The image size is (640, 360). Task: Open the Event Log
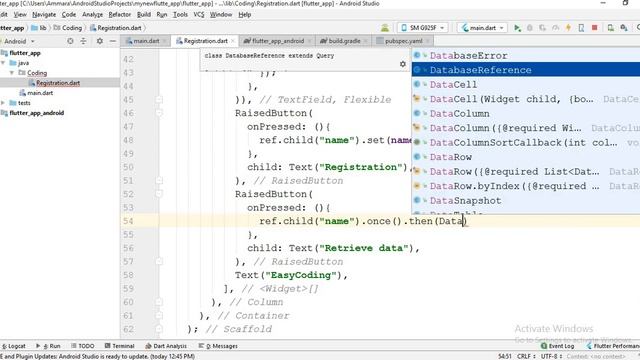point(557,346)
